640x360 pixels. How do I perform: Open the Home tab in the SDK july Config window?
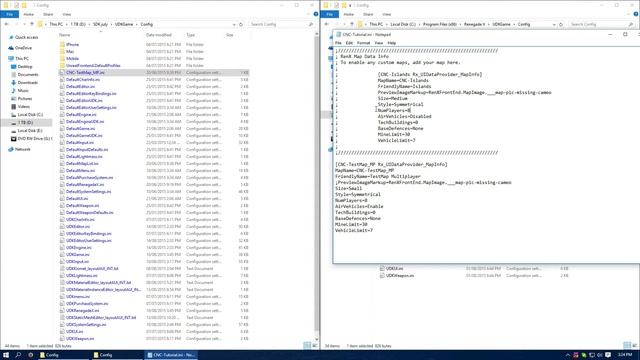pyautogui.click(x=29, y=14)
